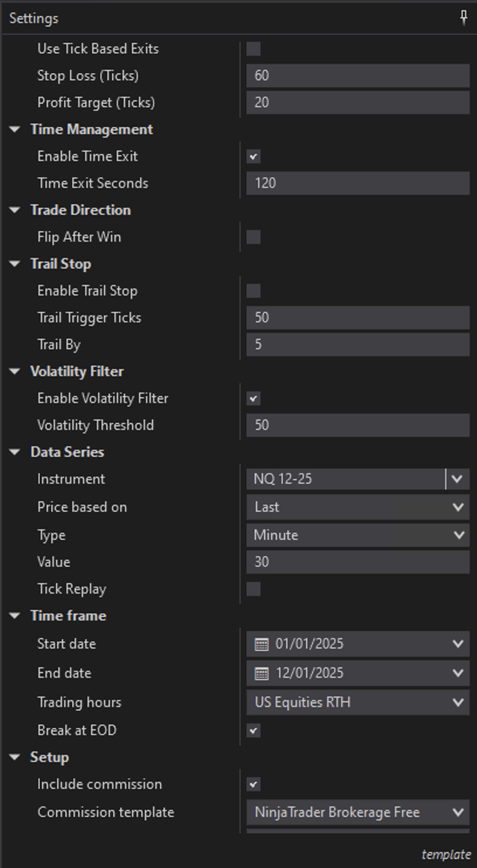This screenshot has height=868, width=477.
Task: Click the pin icon in Settings header
Action: (x=464, y=18)
